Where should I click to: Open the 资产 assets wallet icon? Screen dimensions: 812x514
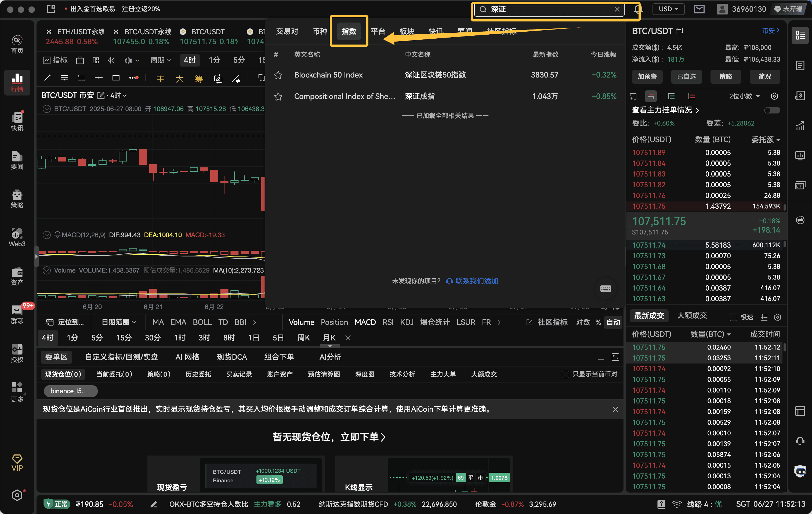pos(17,276)
